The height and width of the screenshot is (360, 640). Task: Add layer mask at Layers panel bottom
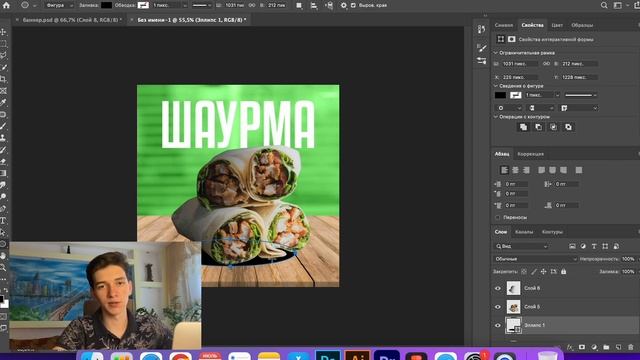point(582,347)
